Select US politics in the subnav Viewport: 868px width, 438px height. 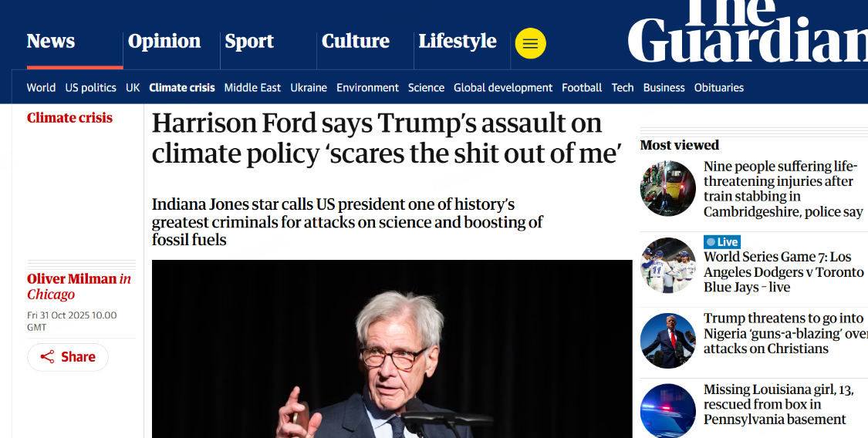tap(90, 88)
